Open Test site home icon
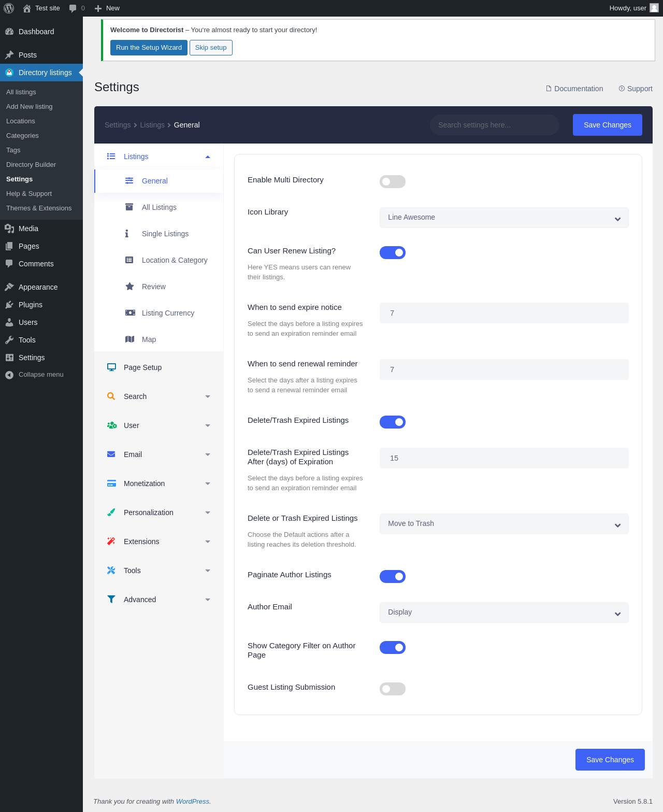This screenshot has height=812, width=663. (27, 8)
